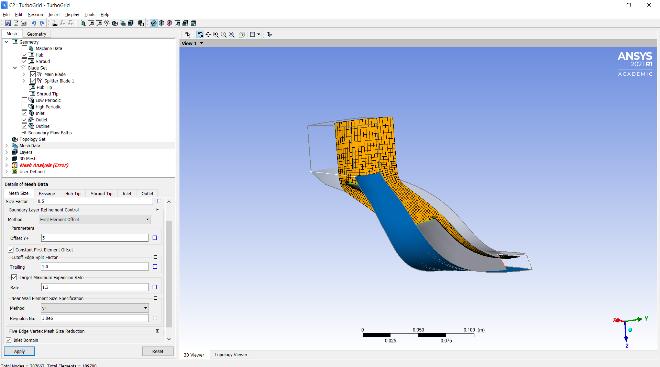Open the View 1 dropdown arrow
This screenshot has width=660, height=367.
[x=202, y=43]
